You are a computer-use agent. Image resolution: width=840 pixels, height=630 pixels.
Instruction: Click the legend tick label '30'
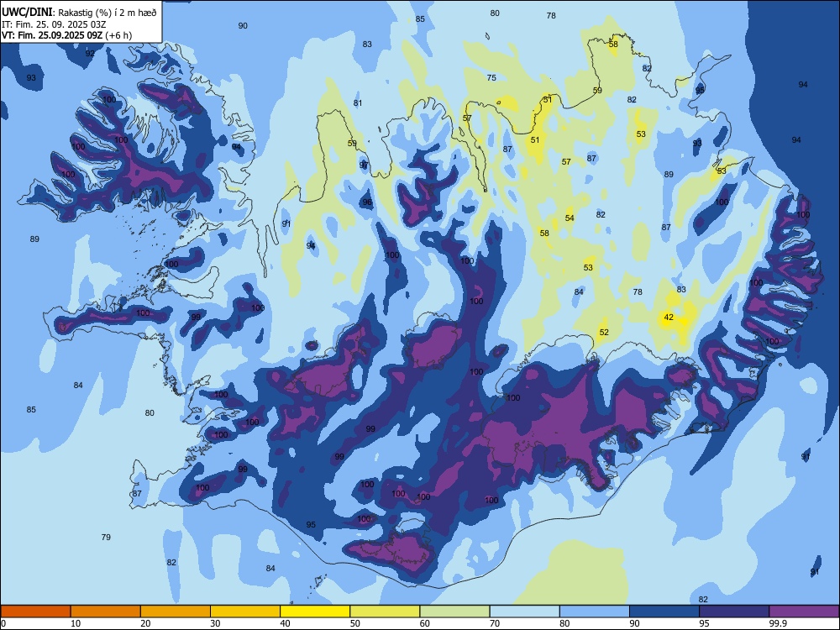(x=215, y=623)
